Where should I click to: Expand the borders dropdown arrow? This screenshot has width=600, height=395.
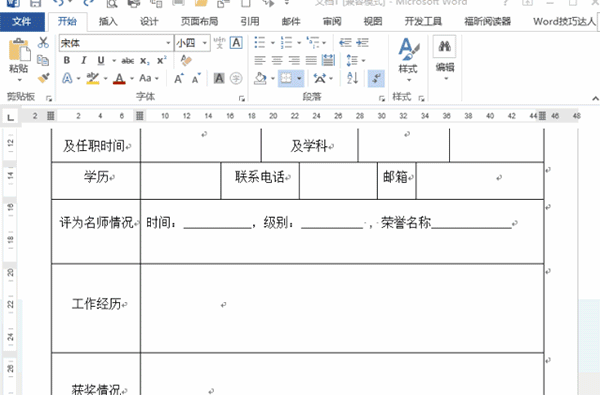click(x=299, y=78)
